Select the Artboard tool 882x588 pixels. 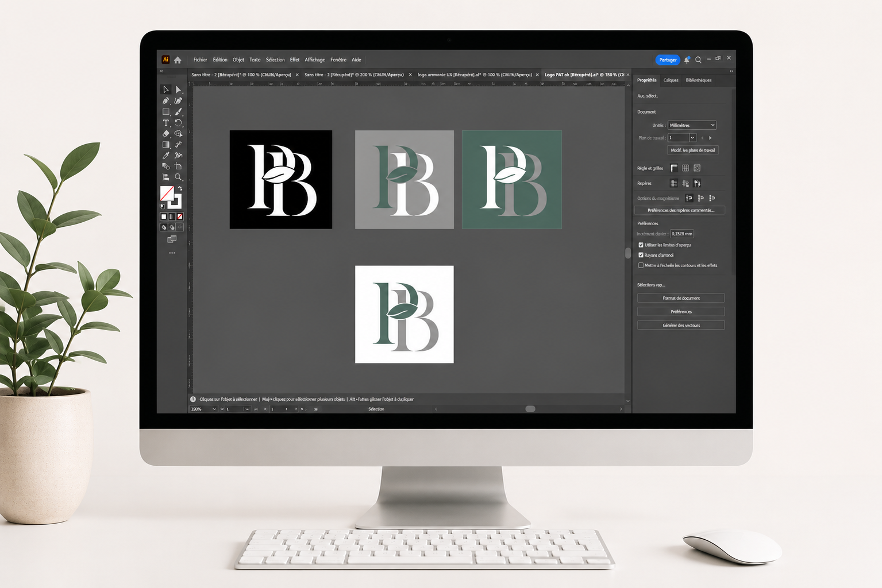pyautogui.click(x=179, y=167)
